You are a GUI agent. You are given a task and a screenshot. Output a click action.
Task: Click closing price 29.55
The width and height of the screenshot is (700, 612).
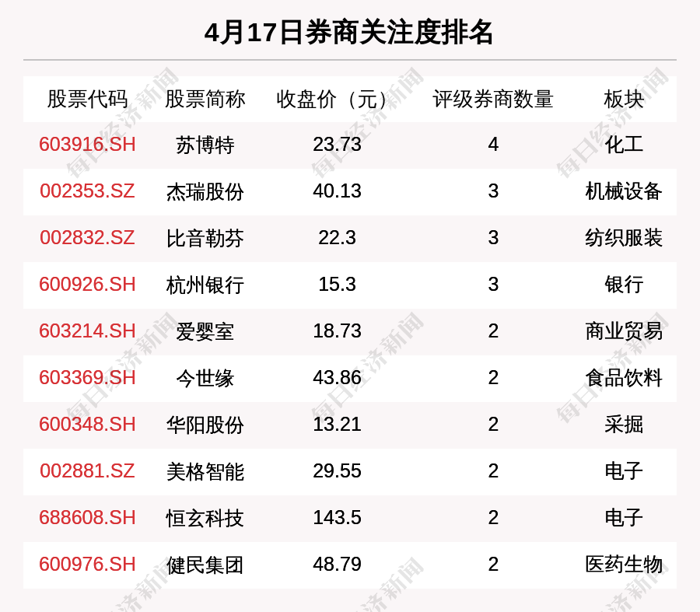click(x=337, y=471)
